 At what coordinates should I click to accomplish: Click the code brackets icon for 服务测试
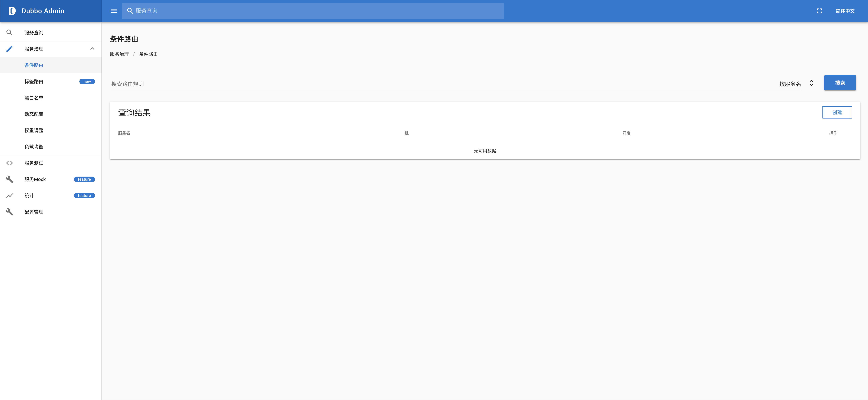pyautogui.click(x=9, y=163)
